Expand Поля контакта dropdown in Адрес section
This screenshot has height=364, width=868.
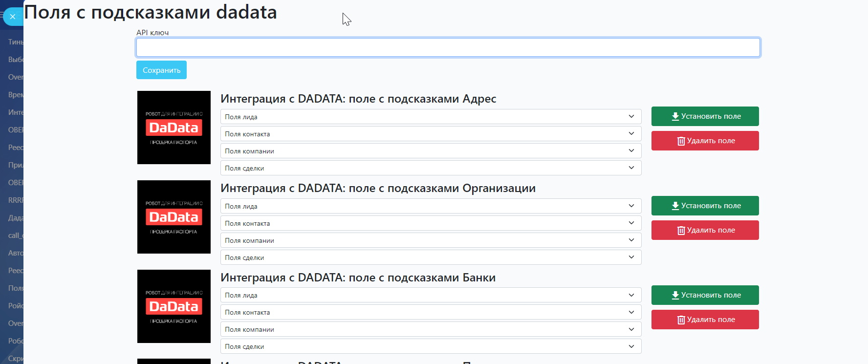430,134
